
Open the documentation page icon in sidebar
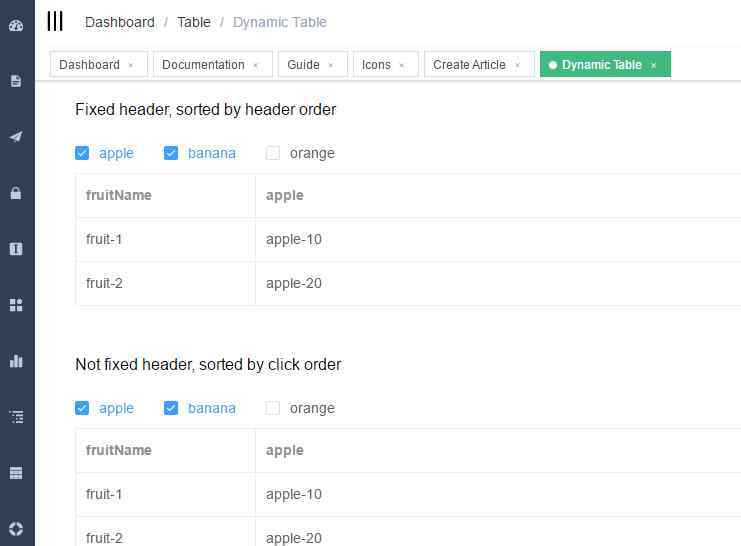[16, 81]
